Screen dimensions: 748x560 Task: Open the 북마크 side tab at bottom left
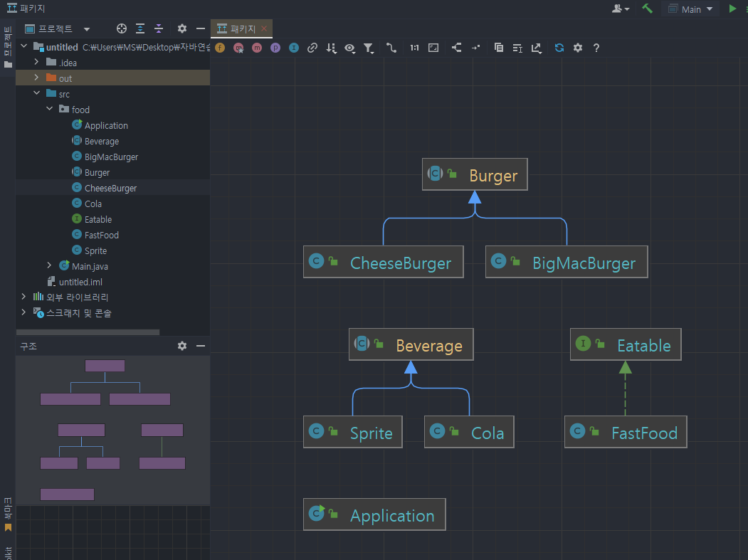click(8, 514)
